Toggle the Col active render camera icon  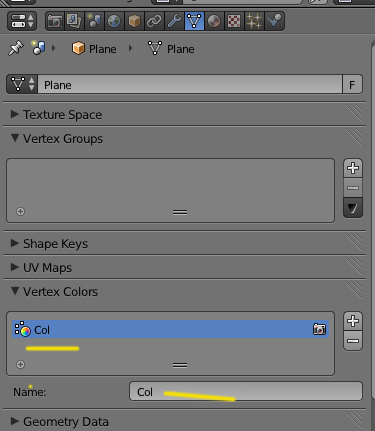(x=319, y=329)
